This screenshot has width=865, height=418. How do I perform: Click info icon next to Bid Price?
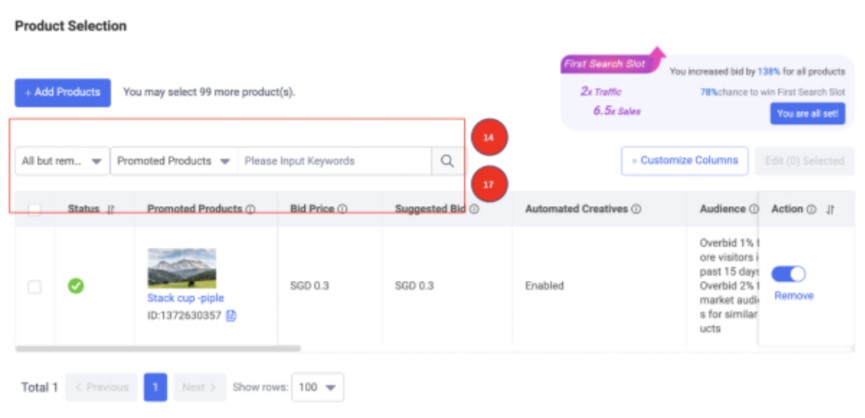[x=342, y=210]
